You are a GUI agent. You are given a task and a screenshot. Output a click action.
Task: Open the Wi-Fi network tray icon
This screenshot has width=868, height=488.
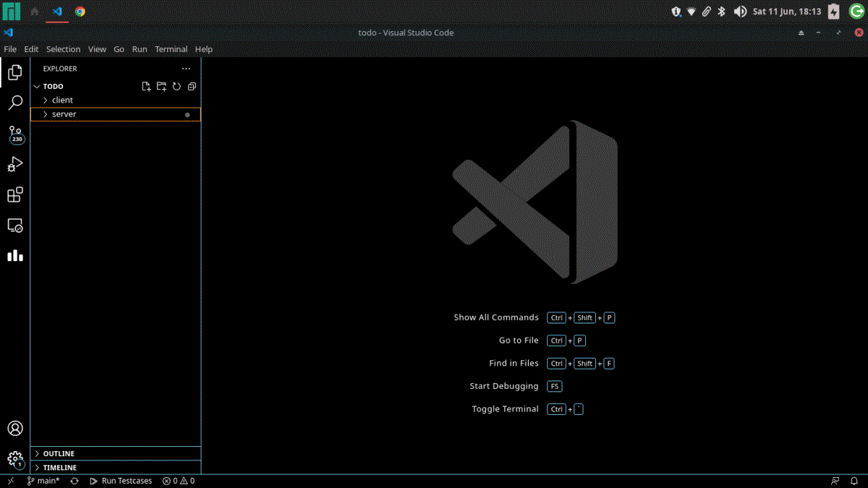692,12
